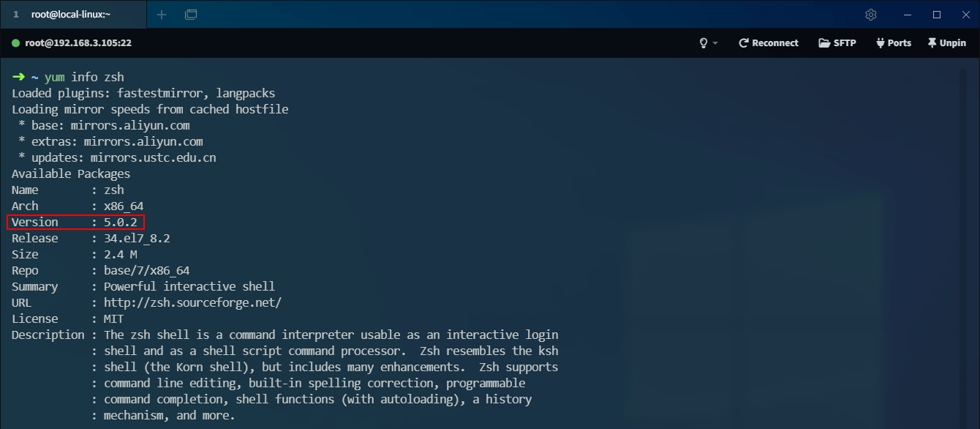Click the tab overview windows icon
Image resolution: width=980 pixels, height=429 pixels.
pyautogui.click(x=191, y=15)
